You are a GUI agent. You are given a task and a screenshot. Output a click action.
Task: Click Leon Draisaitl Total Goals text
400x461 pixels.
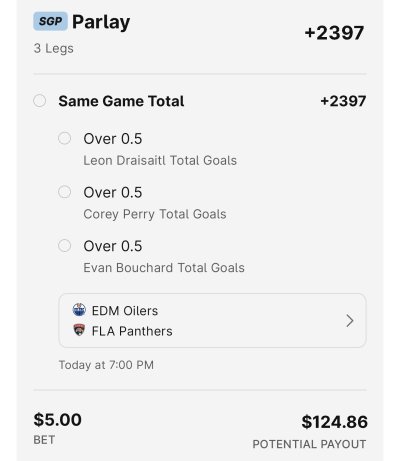[x=160, y=160]
